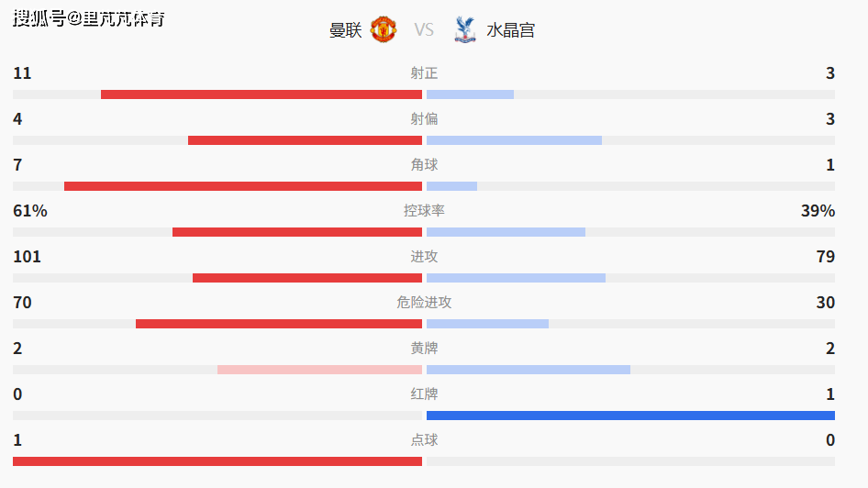Image resolution: width=868 pixels, height=488 pixels.
Task: Click the 点球 penalty label
Action: 424,440
